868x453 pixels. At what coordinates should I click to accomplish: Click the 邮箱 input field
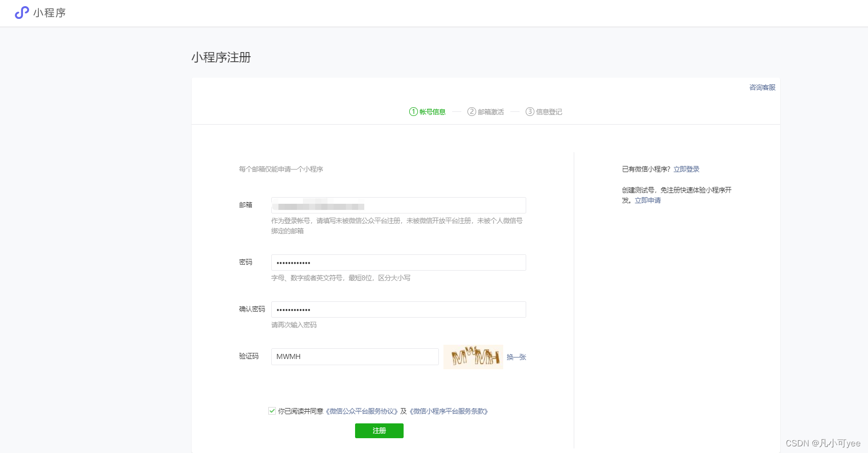[x=398, y=205]
